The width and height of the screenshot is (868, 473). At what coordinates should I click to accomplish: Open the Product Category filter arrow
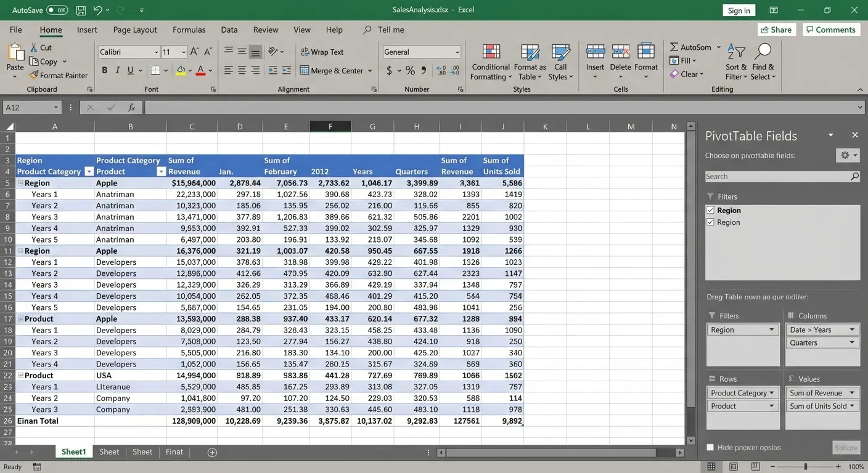pos(89,171)
